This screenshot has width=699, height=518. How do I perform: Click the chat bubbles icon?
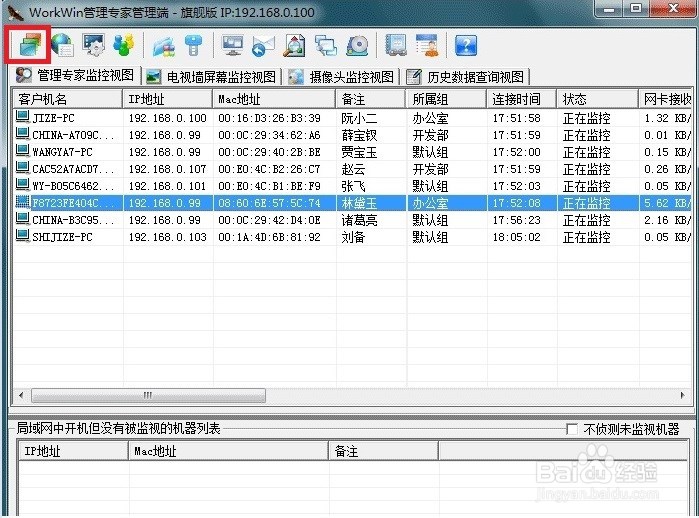tap(326, 45)
